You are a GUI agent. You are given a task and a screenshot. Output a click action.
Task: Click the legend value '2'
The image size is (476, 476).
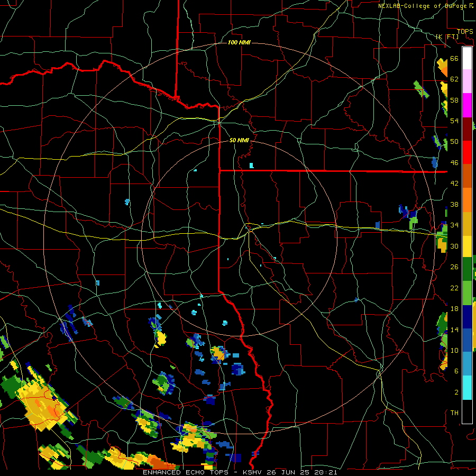456,392
